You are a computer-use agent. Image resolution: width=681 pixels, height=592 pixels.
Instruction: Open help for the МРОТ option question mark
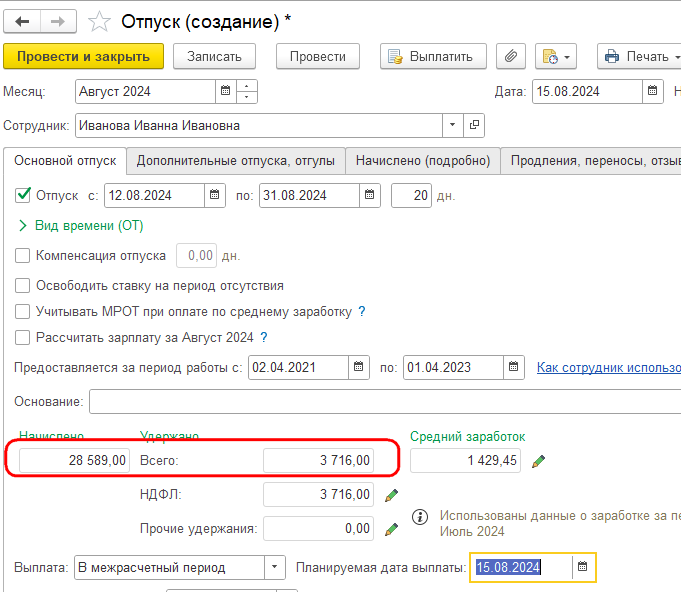tap(362, 311)
